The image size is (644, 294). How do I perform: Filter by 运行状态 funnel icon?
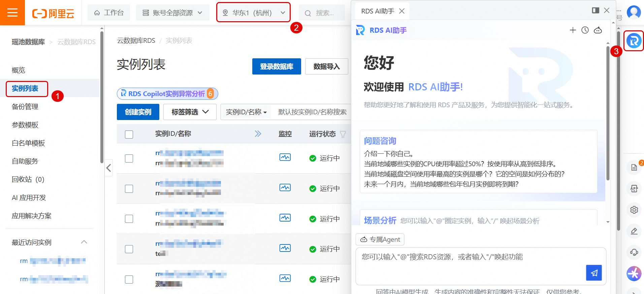(x=343, y=134)
